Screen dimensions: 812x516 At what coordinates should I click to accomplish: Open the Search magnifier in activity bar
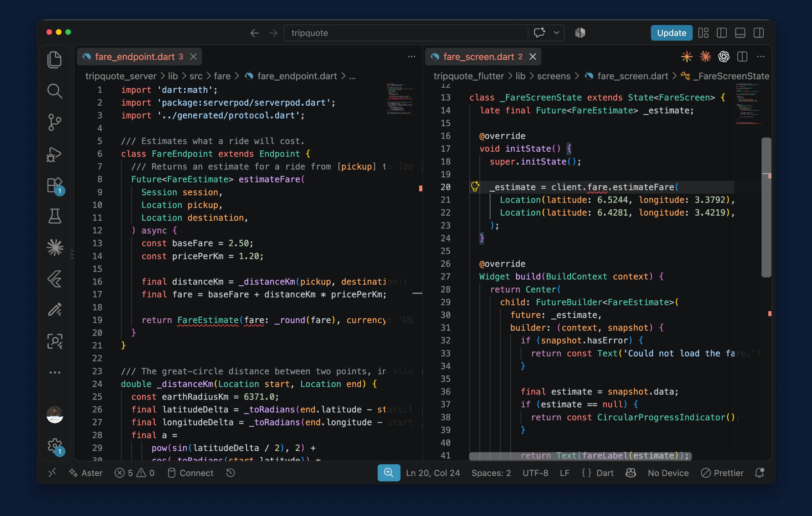coord(54,91)
